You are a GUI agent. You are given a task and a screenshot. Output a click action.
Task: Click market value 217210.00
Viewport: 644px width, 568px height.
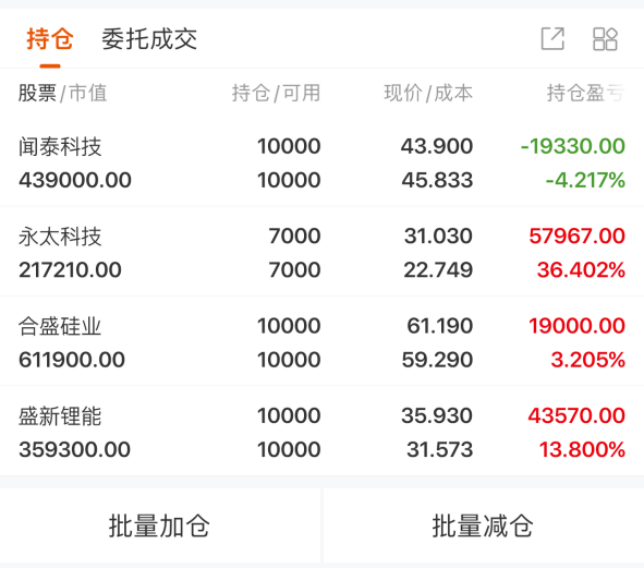[x=70, y=270]
